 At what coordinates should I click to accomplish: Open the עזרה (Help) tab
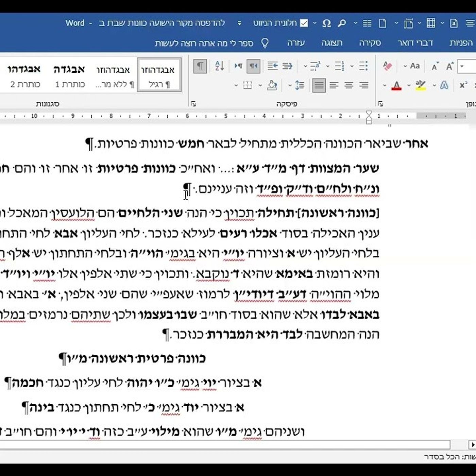tap(296, 43)
